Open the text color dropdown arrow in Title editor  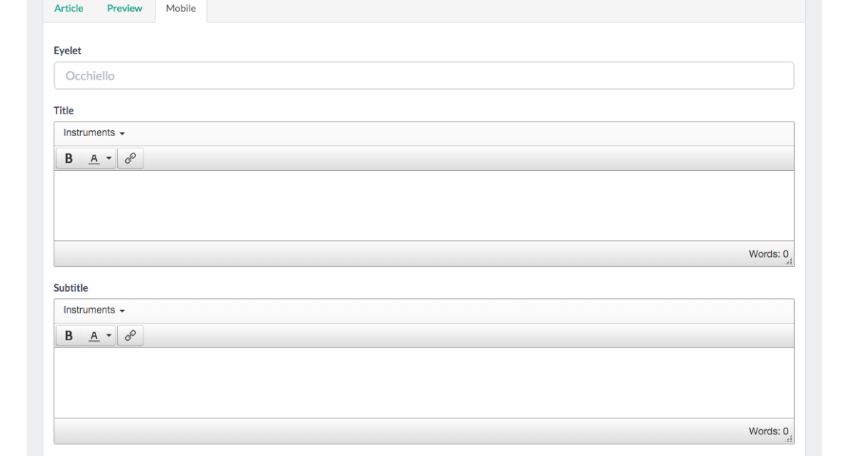point(109,159)
